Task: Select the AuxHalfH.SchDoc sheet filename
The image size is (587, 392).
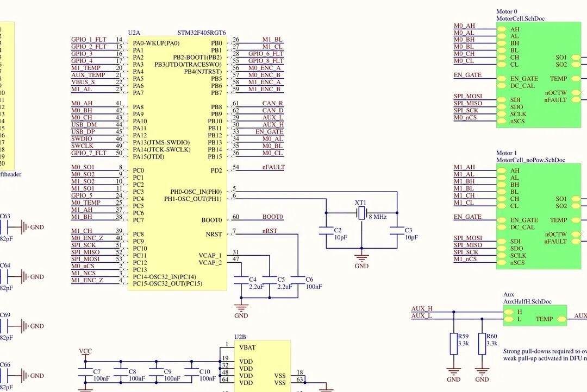Action: 527,301
